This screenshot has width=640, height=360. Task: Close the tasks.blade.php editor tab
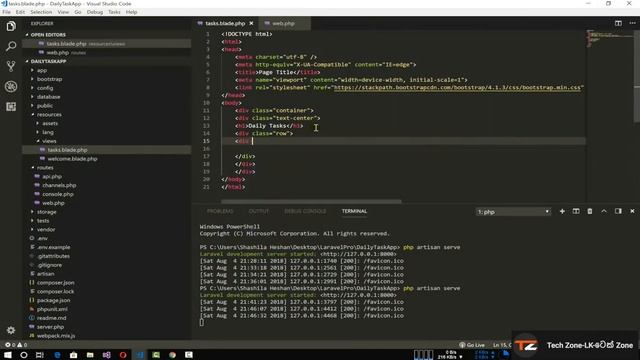[251, 24]
